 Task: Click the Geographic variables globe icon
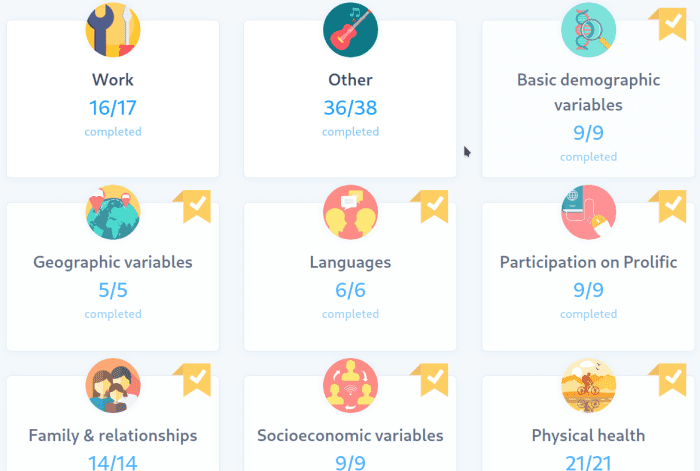(113, 212)
